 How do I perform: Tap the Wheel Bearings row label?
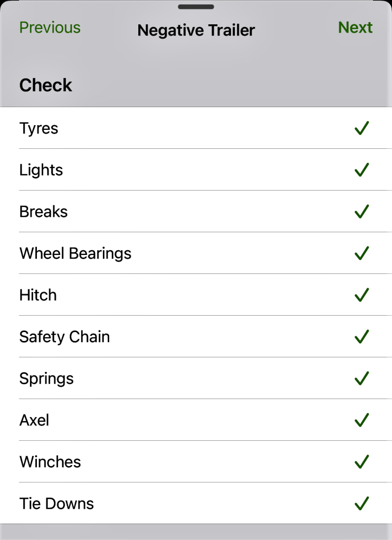[x=75, y=253]
